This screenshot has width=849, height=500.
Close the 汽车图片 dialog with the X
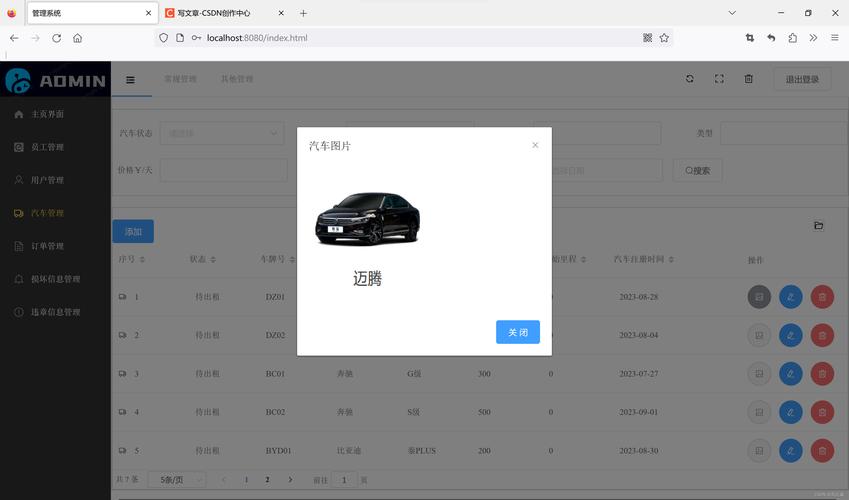point(535,145)
